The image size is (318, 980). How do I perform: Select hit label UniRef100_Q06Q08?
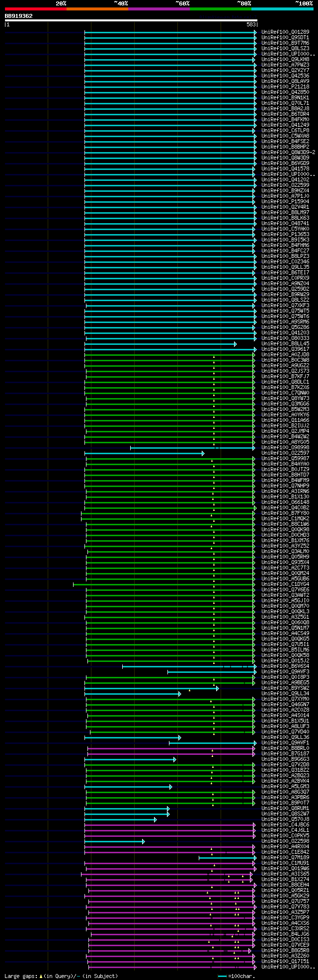[285, 622]
